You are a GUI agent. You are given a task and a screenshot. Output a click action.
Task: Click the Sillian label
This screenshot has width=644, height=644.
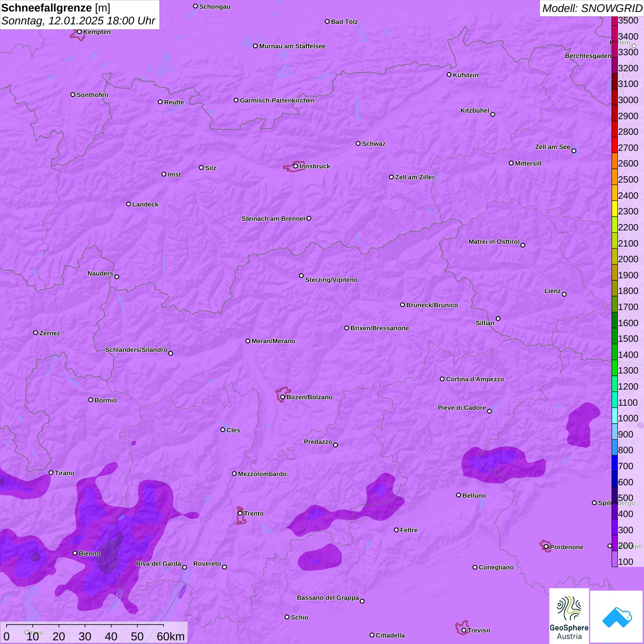click(485, 323)
